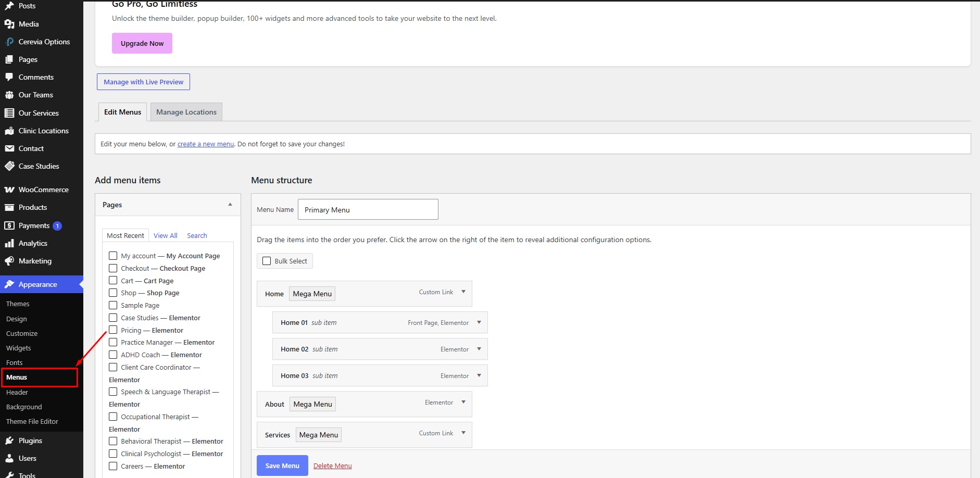Tick the ADHD Coach page checkbox

(x=113, y=355)
